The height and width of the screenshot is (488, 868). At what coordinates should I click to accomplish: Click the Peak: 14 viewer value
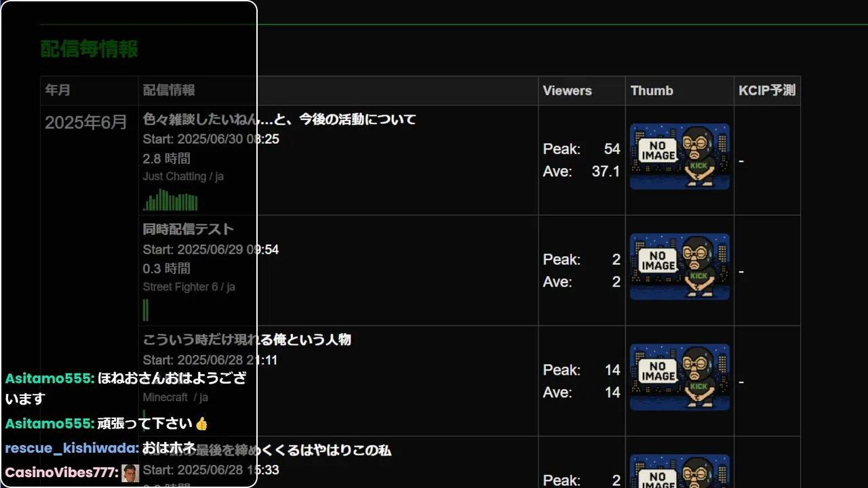point(582,370)
